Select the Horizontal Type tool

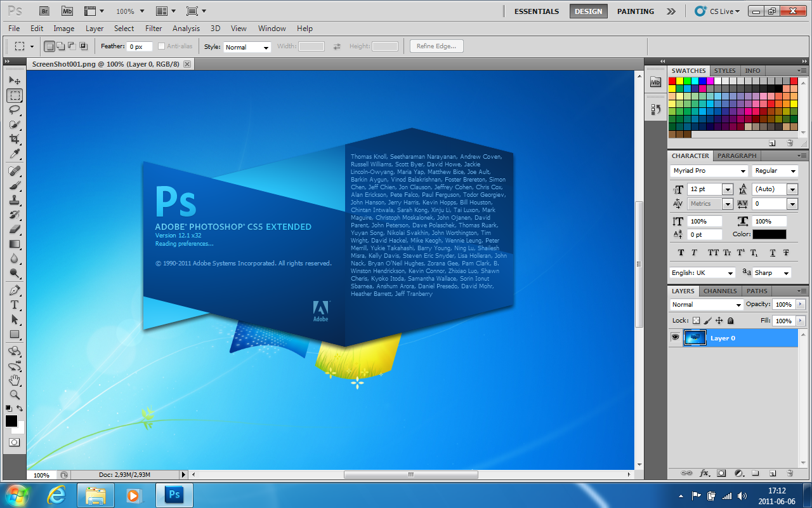pyautogui.click(x=15, y=305)
